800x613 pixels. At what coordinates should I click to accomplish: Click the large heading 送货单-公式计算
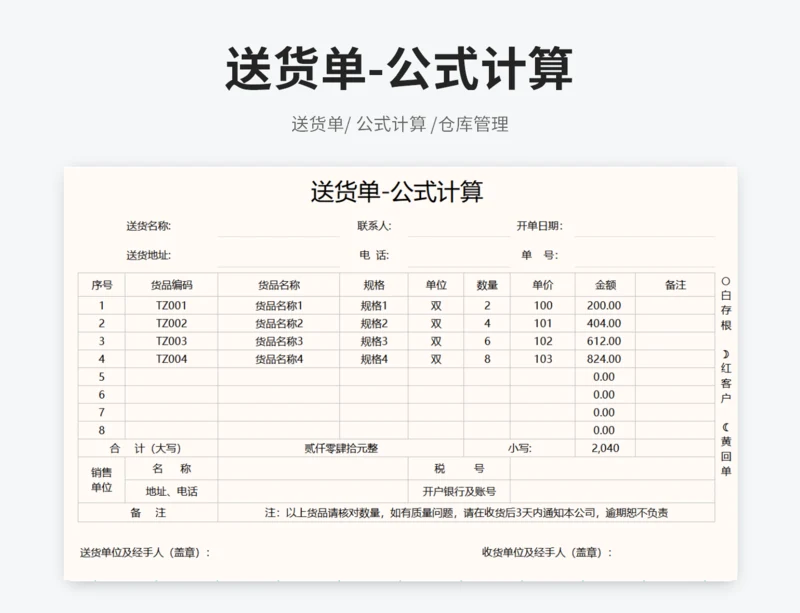coord(399,69)
